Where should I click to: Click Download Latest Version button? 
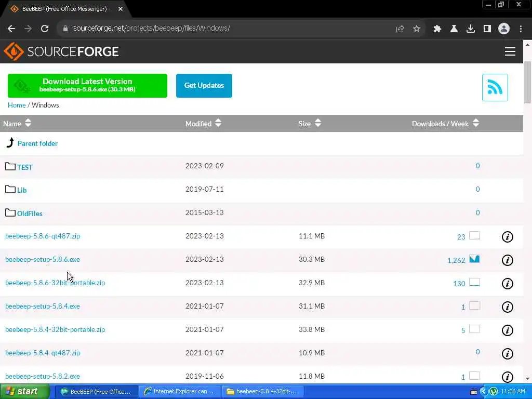click(87, 86)
